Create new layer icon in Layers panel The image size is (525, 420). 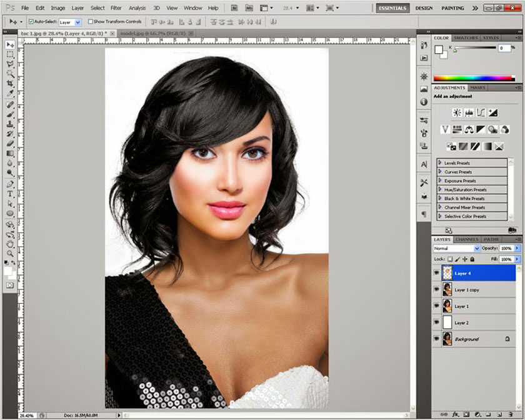coord(499,414)
